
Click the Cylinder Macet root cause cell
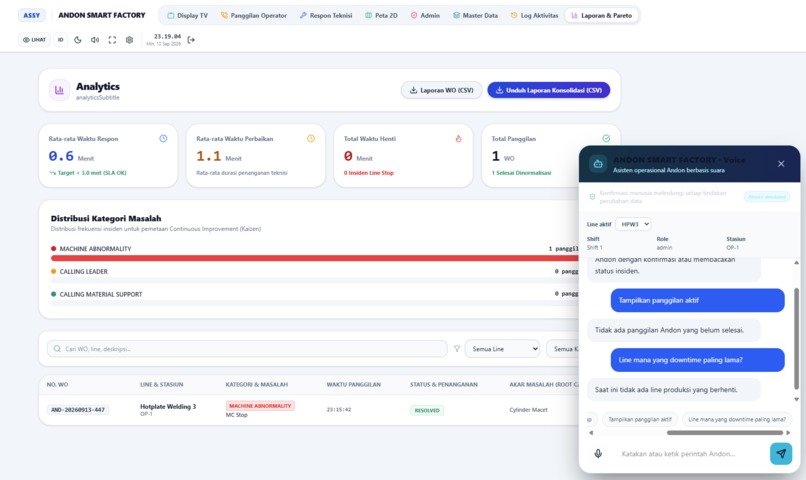(x=528, y=410)
